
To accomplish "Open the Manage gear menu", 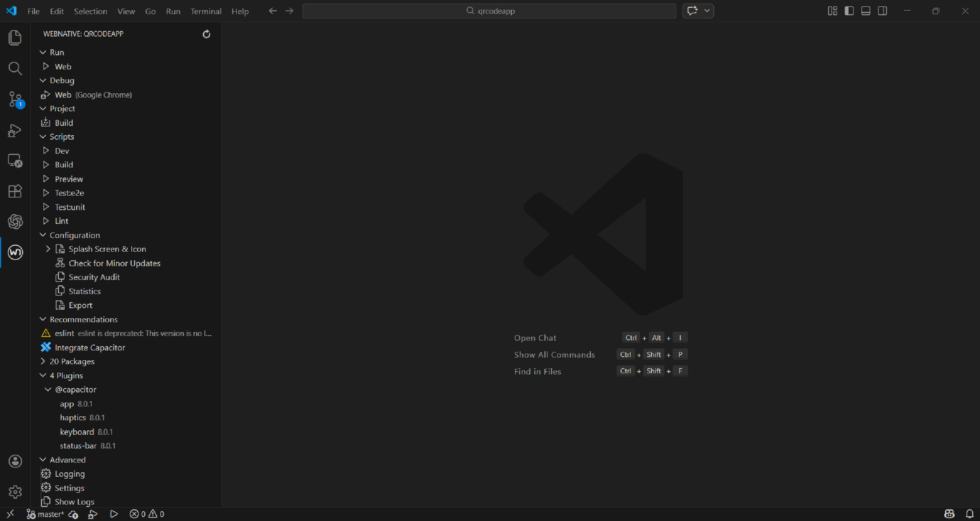I will [15, 492].
